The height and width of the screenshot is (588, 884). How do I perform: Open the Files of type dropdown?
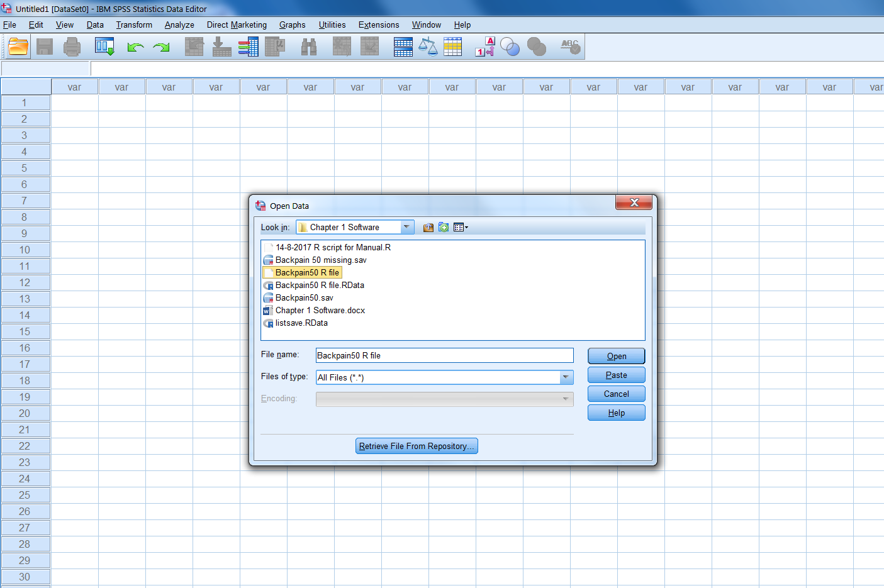(566, 377)
